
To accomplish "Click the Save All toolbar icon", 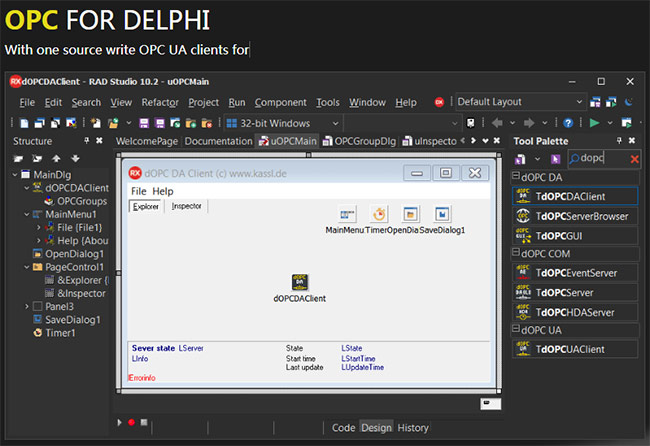I will pos(160,123).
